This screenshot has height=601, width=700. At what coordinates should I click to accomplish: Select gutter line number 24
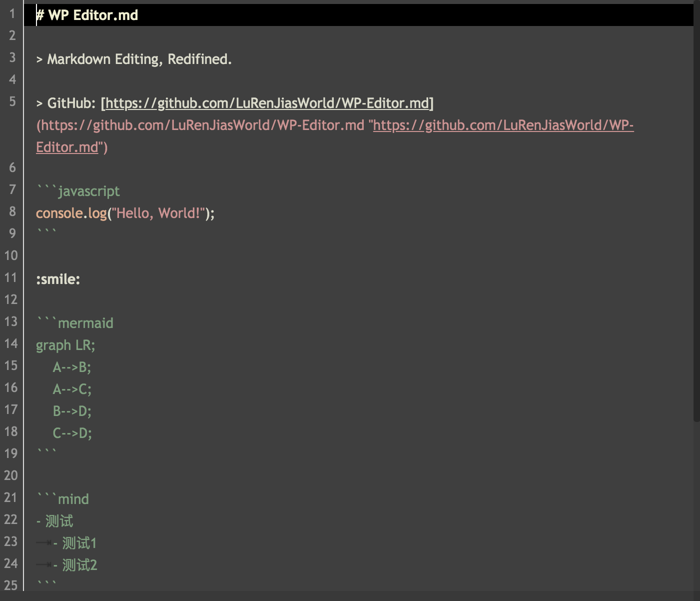[x=10, y=563]
